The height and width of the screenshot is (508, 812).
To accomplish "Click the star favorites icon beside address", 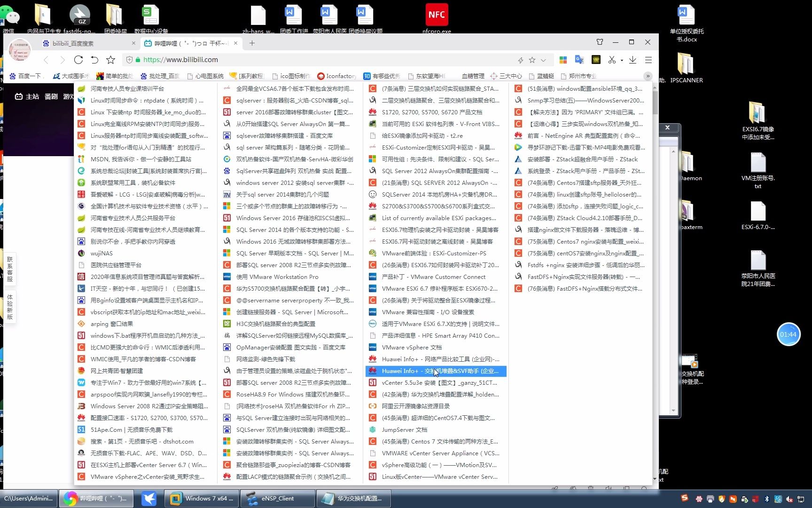I will coord(110,60).
